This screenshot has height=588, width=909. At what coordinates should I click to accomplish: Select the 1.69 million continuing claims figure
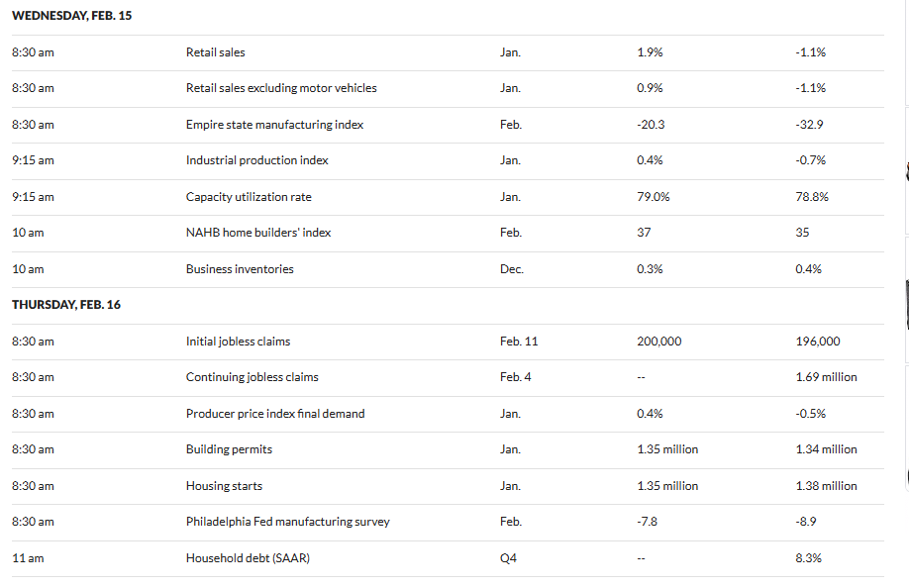(826, 377)
